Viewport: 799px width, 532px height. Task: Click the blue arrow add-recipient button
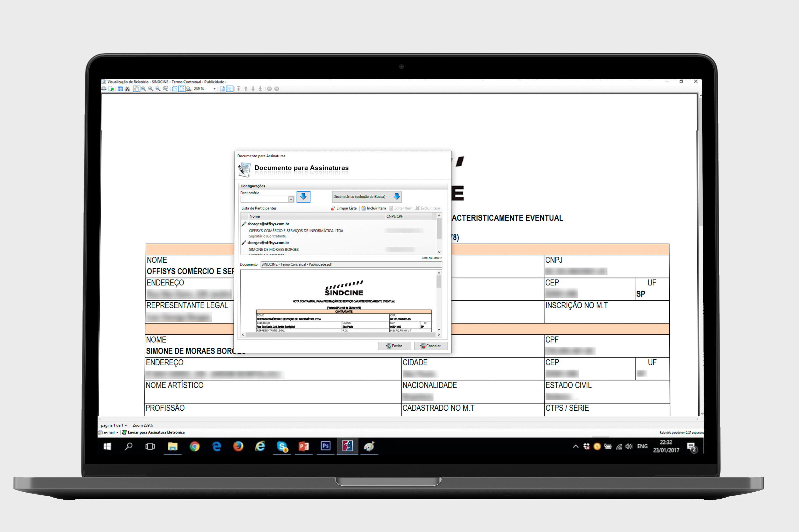(x=303, y=196)
